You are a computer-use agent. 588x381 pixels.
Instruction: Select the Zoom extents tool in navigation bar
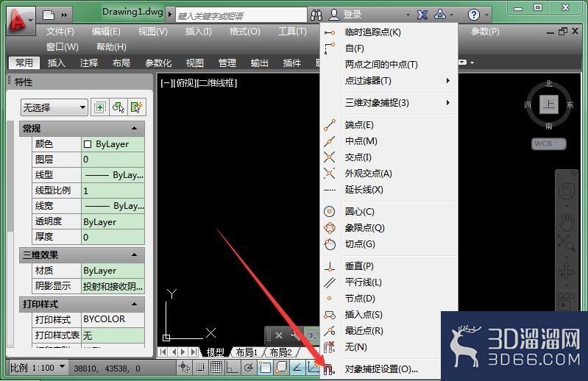(x=566, y=243)
